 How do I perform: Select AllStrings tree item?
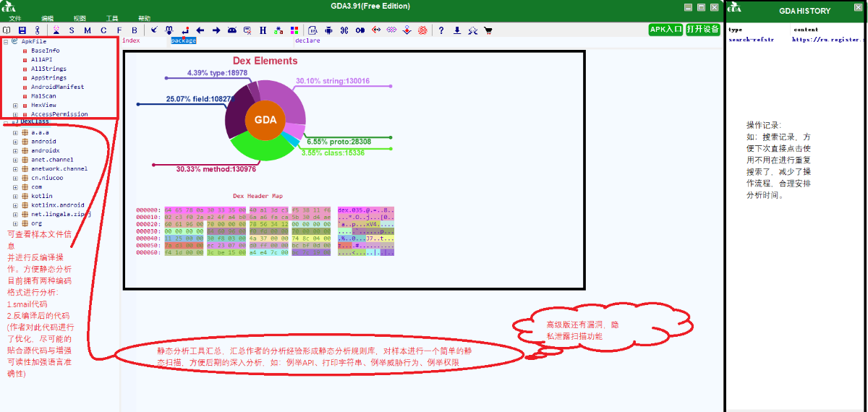click(x=48, y=69)
